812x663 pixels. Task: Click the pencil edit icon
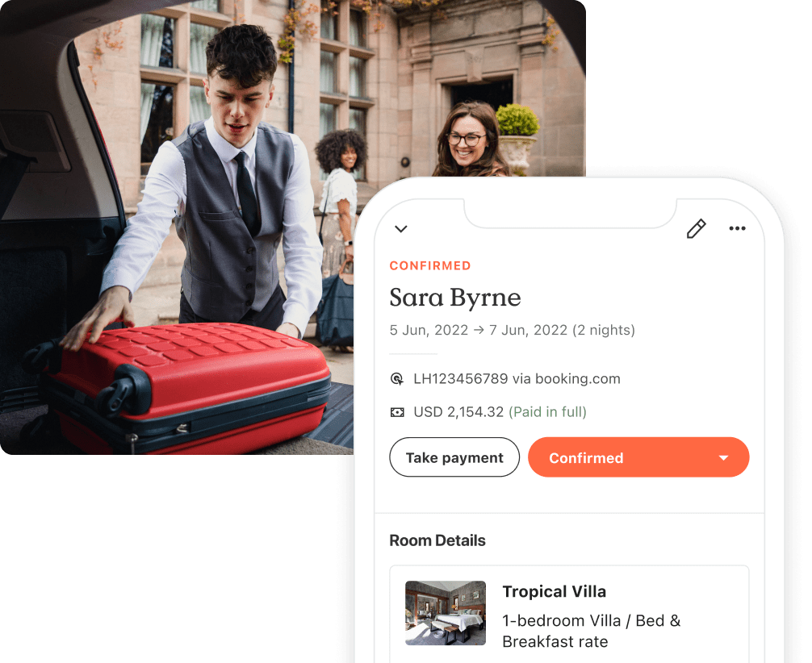pos(696,229)
